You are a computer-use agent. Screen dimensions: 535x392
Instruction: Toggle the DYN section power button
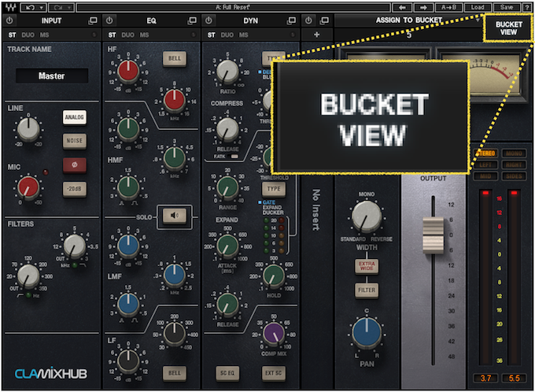click(208, 20)
